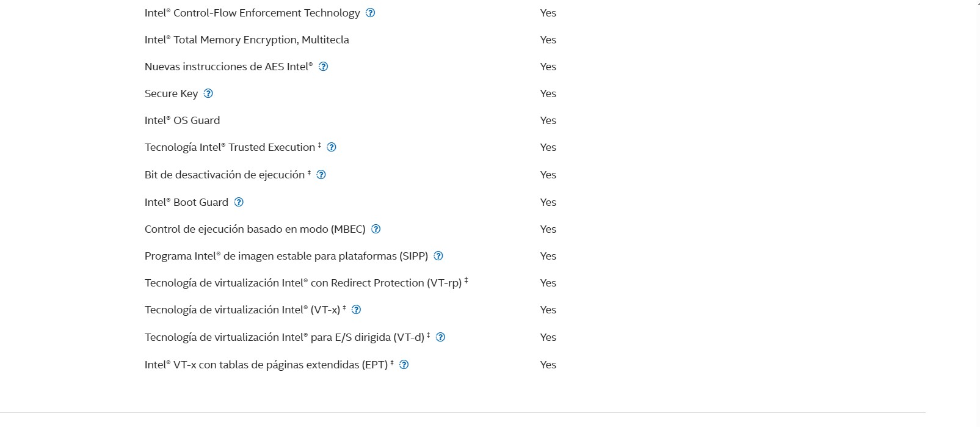Click help icon for EPT extended page tables
Viewport: 980px width, 427px height.
tap(404, 365)
